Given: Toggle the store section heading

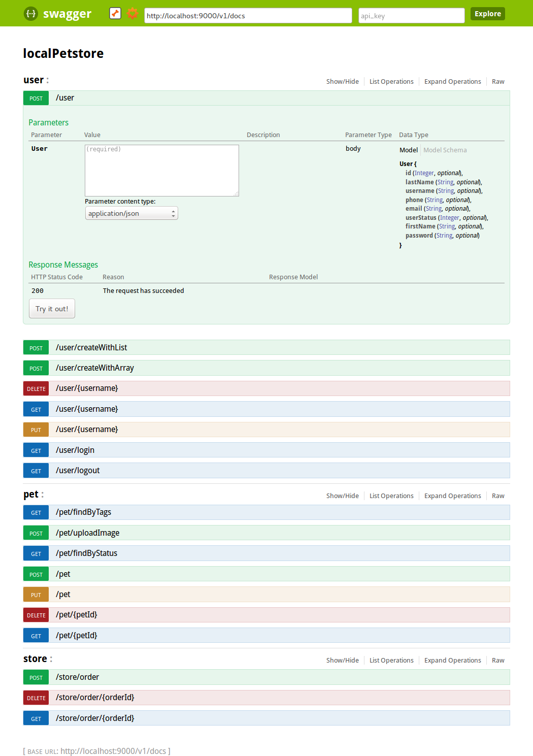Looking at the screenshot, I should (35, 659).
